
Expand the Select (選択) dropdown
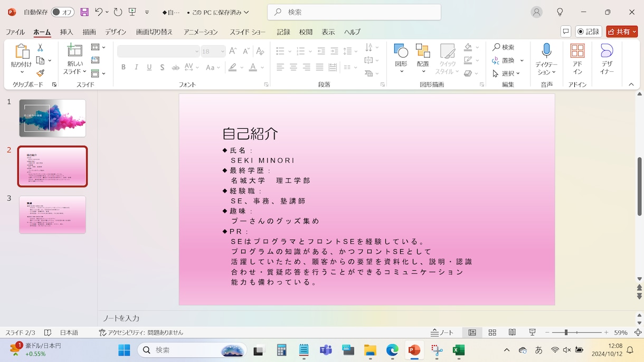pos(518,73)
